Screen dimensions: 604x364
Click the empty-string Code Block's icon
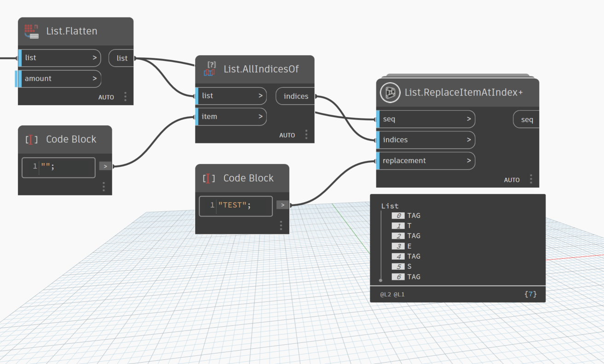31,139
